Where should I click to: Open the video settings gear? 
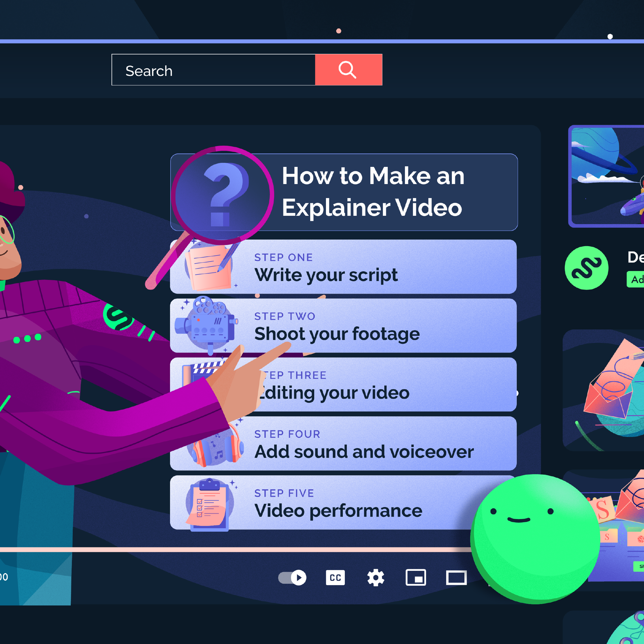click(376, 578)
